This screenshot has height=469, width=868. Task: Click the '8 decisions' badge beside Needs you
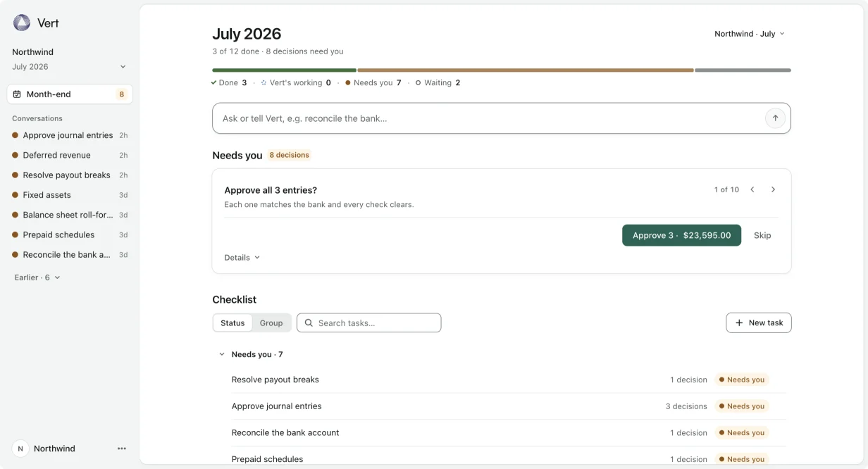point(289,155)
